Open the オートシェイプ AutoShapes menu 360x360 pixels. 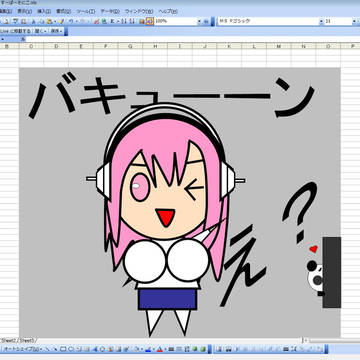click(23, 349)
